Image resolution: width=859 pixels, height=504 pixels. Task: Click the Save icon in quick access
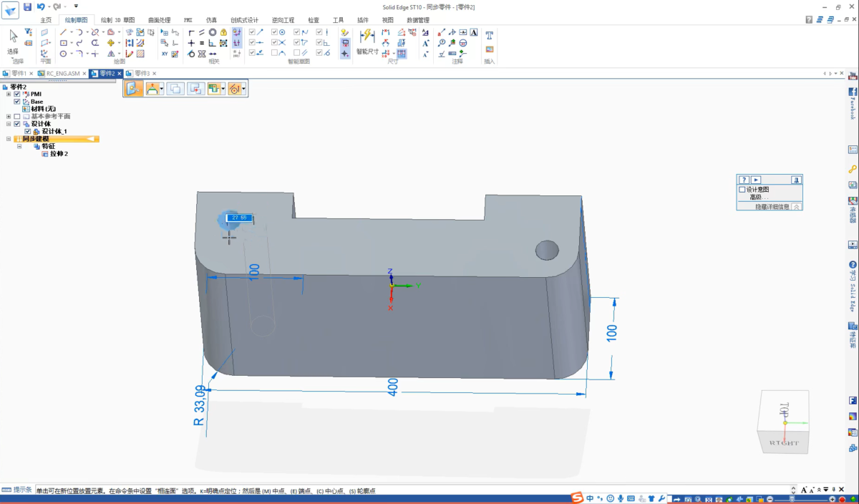click(27, 6)
